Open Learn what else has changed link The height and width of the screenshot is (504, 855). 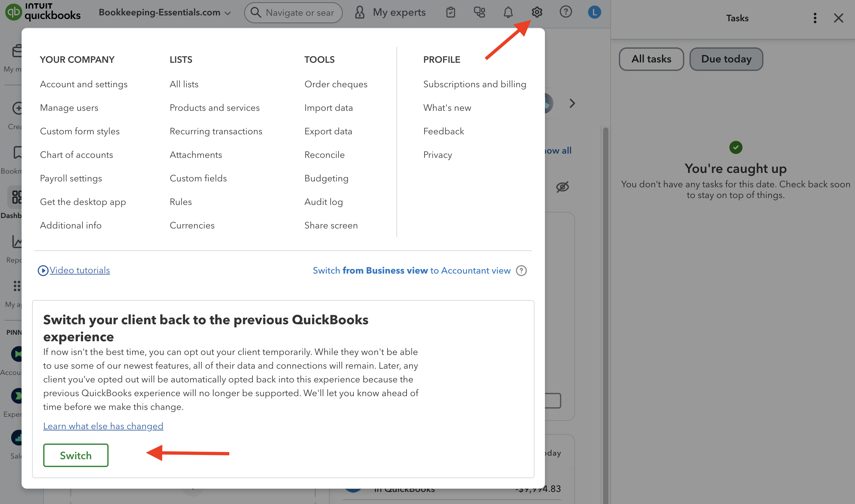click(103, 426)
